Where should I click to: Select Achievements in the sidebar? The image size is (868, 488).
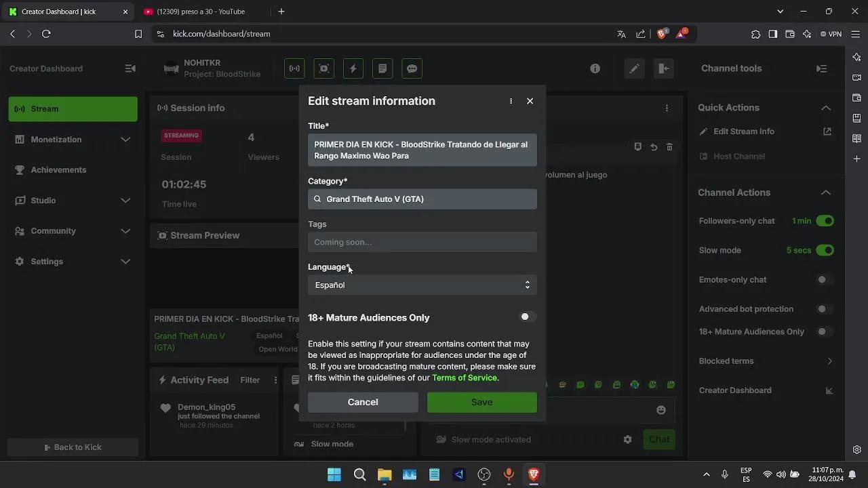tap(58, 169)
